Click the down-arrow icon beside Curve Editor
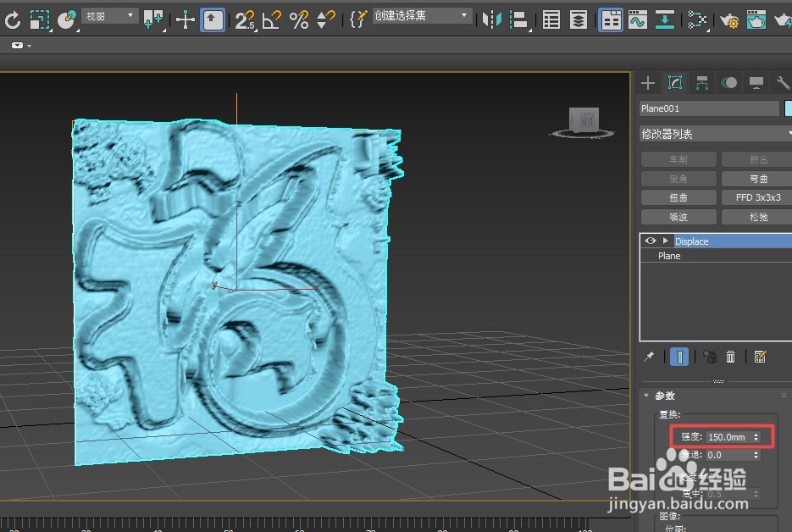The height and width of the screenshot is (532, 792). (665, 20)
